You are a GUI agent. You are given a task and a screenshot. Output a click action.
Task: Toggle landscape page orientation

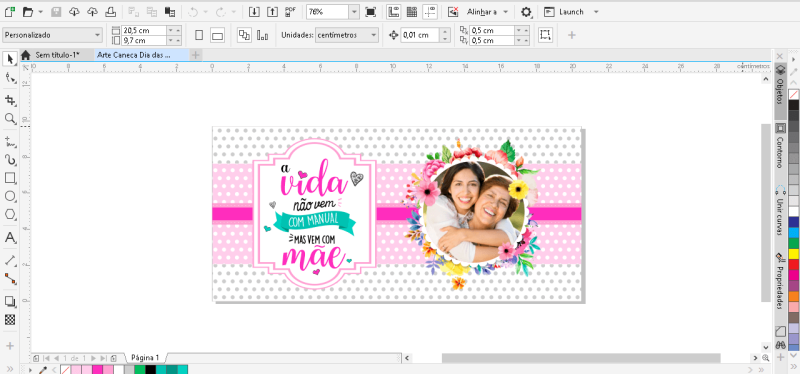218,35
